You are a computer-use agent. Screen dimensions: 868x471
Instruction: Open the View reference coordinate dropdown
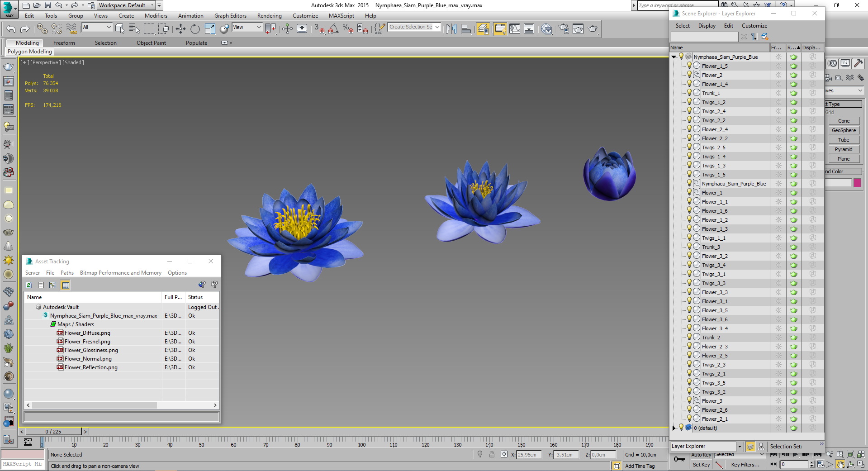247,28
